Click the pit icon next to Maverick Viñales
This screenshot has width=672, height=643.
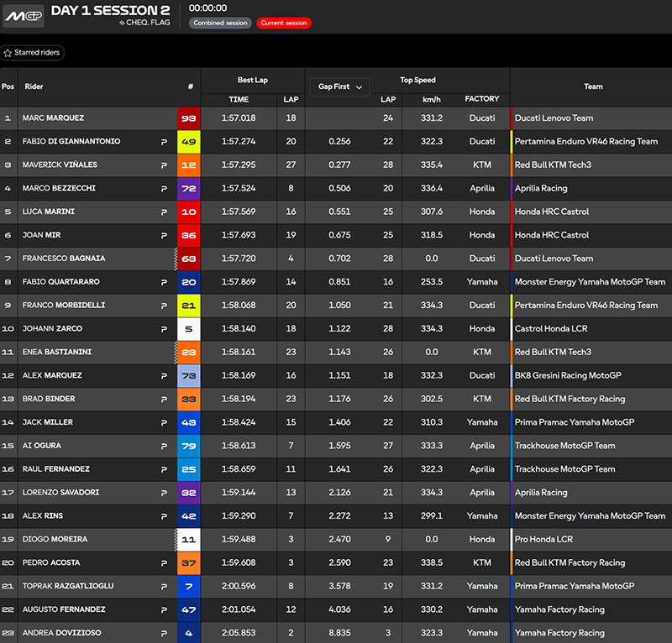pyautogui.click(x=164, y=165)
